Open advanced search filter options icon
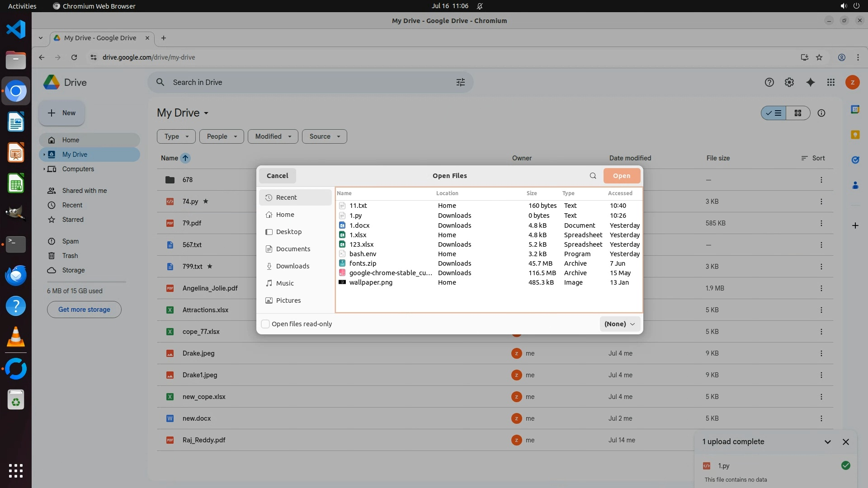This screenshot has height=488, width=868. (x=460, y=82)
